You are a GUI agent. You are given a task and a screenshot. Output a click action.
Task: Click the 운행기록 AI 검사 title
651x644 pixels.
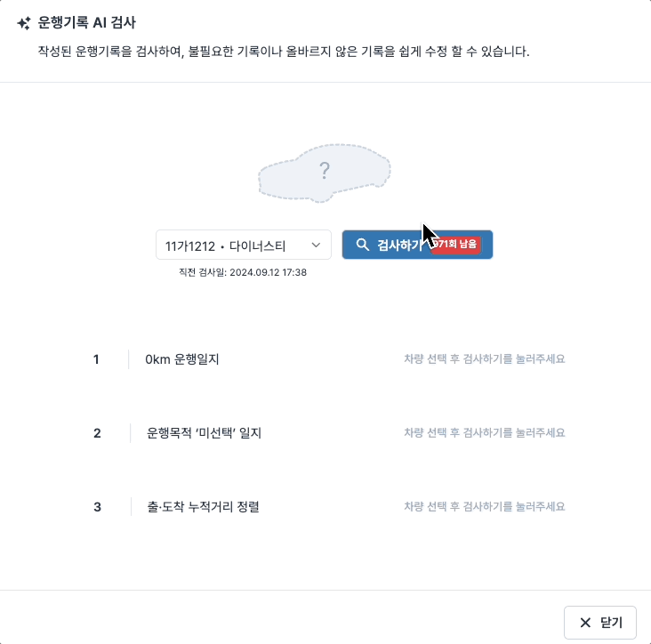pyautogui.click(x=87, y=22)
